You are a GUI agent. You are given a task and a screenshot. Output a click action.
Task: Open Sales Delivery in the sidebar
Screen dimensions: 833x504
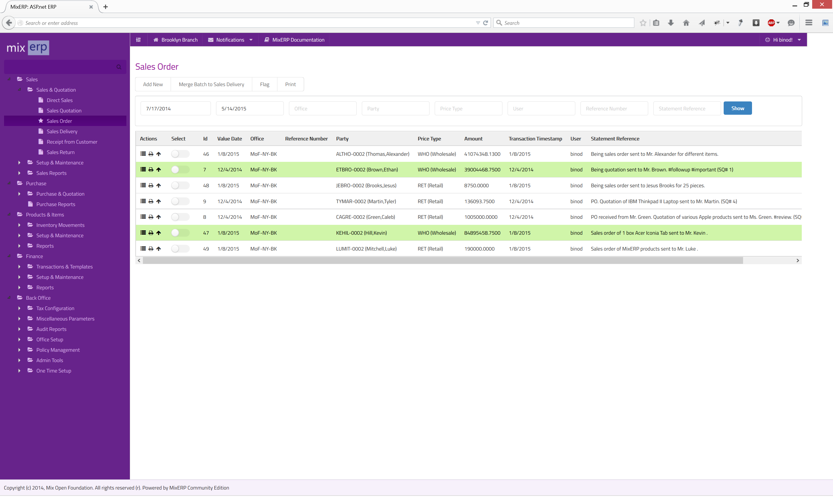62,131
